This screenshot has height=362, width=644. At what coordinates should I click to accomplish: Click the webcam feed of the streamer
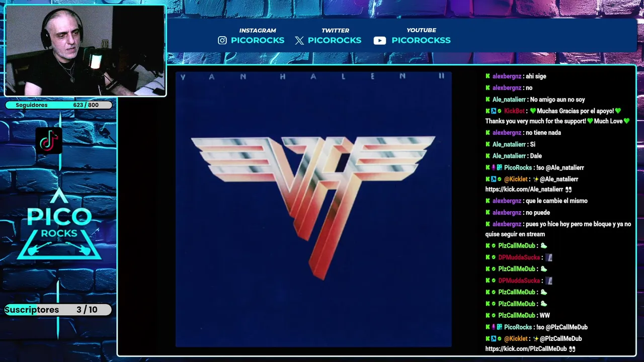(85, 51)
